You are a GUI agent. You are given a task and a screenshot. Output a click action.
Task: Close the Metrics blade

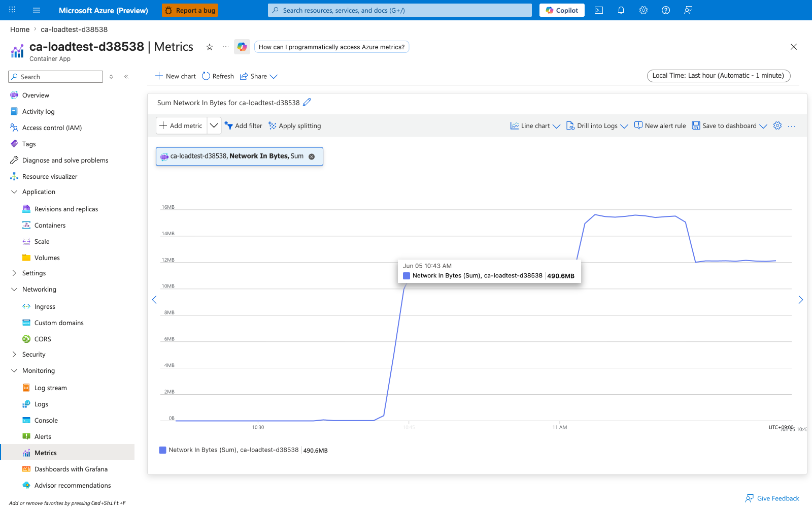[x=794, y=47]
